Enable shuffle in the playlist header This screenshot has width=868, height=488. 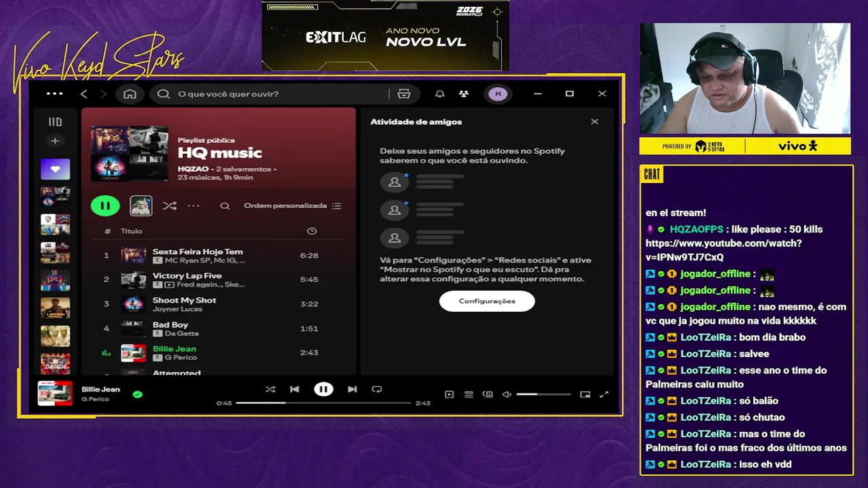click(170, 205)
